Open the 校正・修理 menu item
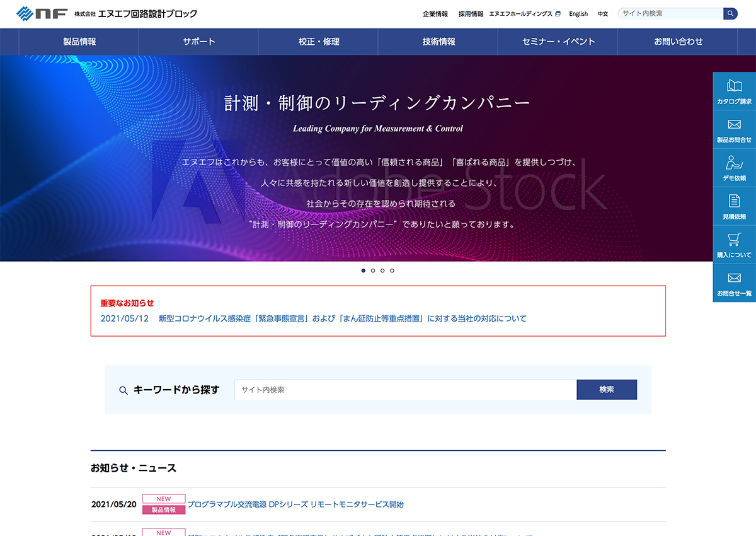 click(x=319, y=42)
